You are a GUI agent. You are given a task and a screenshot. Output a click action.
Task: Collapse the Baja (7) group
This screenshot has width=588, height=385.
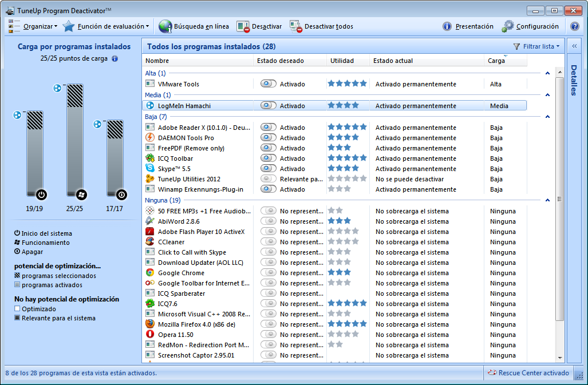[547, 117]
